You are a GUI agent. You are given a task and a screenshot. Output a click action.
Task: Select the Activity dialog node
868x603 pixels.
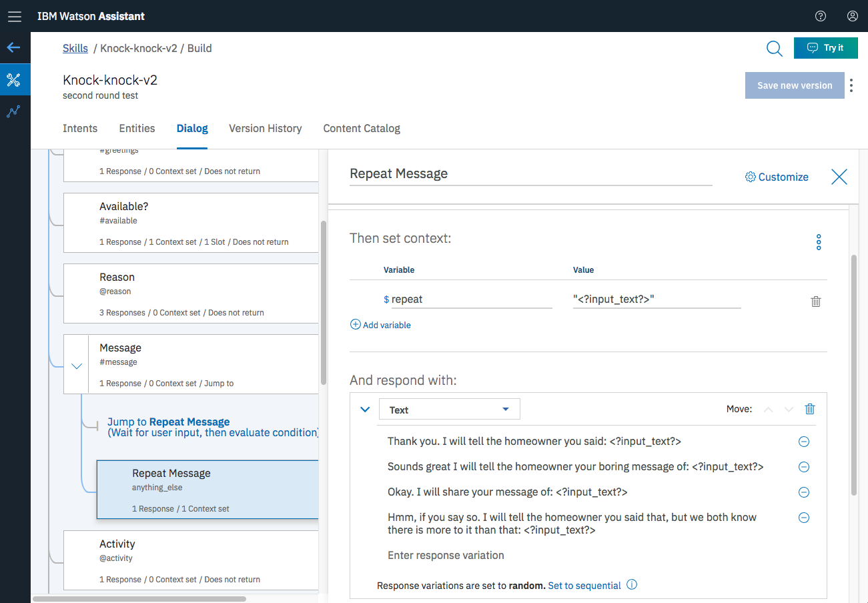point(191,560)
